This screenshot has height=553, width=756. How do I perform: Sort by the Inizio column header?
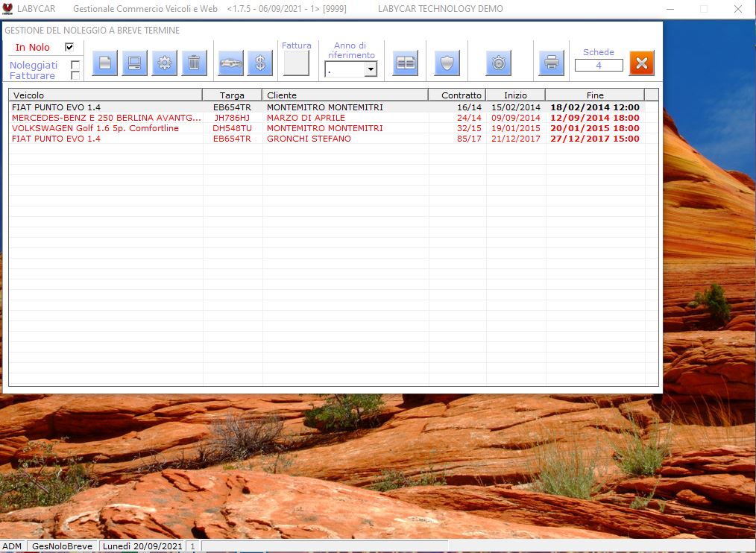[x=515, y=95]
